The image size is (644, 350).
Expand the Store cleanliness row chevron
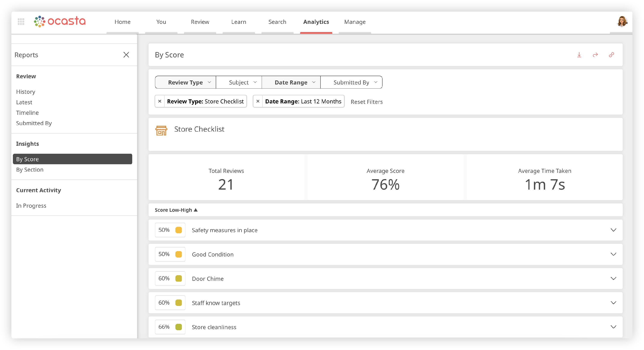pos(613,327)
